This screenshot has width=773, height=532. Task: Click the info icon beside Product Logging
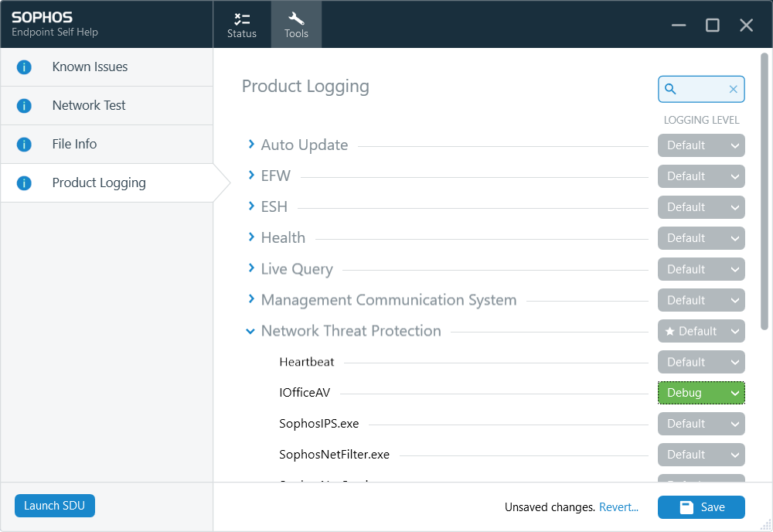(24, 183)
